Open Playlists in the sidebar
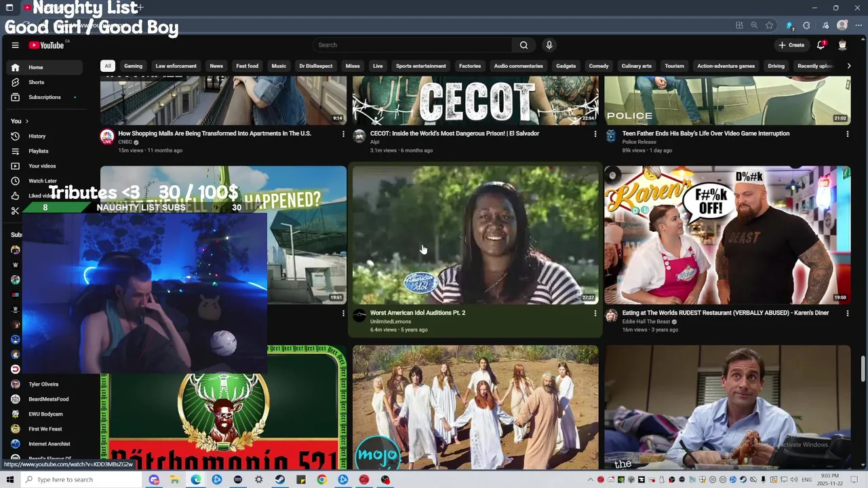868x488 pixels. click(44, 151)
